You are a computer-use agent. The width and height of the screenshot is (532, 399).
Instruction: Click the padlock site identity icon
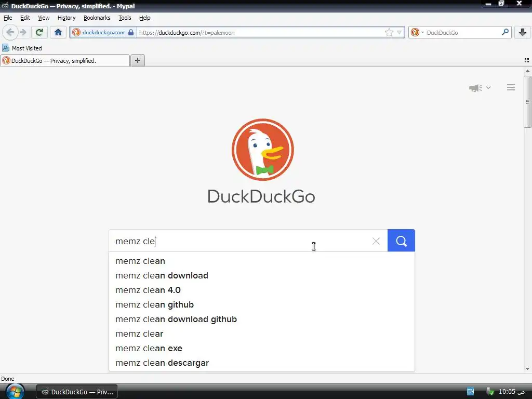[131, 33]
